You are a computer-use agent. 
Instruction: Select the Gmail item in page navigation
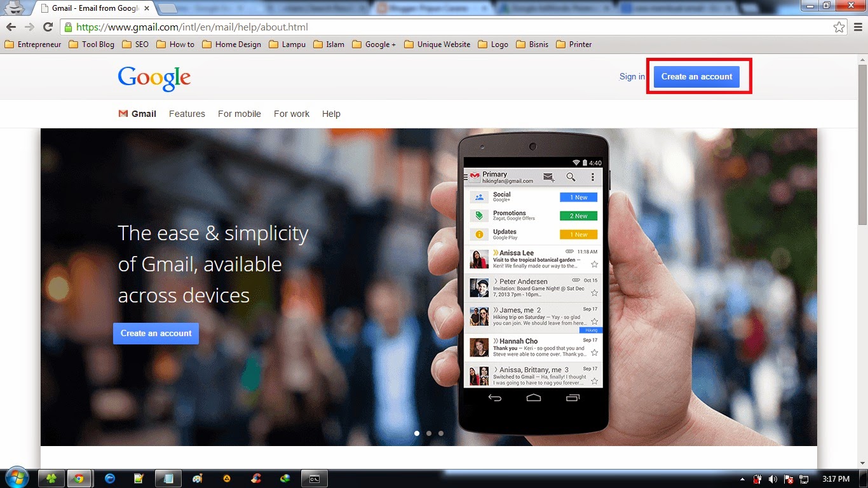[137, 114]
